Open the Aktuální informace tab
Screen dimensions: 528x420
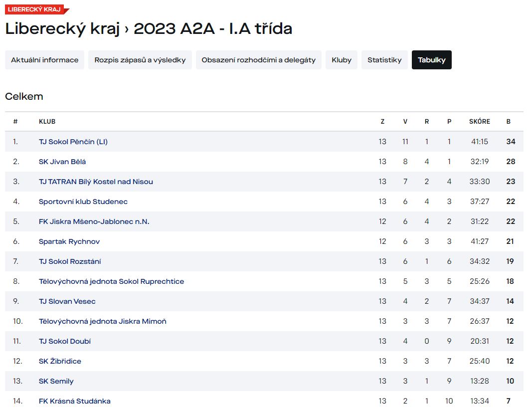tap(45, 60)
